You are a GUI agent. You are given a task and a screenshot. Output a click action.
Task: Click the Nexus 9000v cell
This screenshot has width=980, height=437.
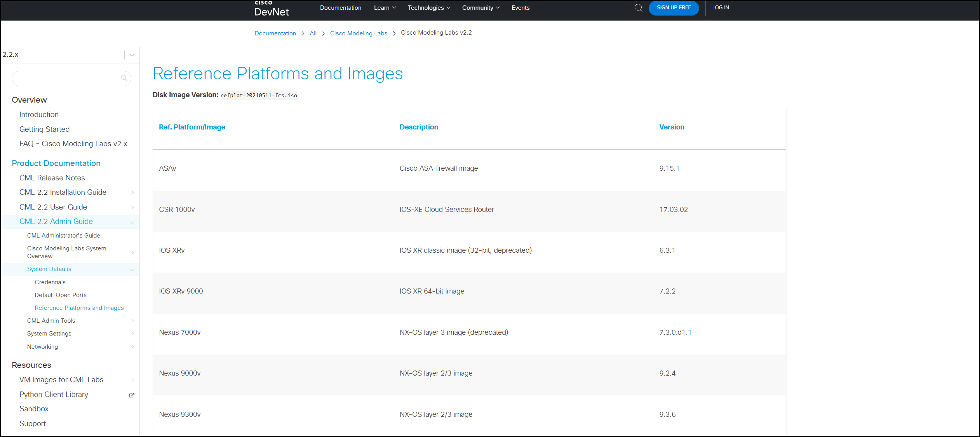pos(179,373)
